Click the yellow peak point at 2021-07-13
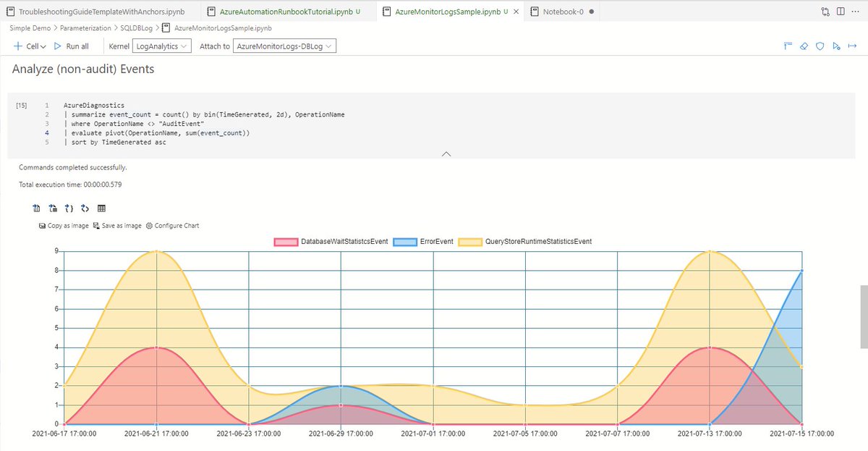 710,251
